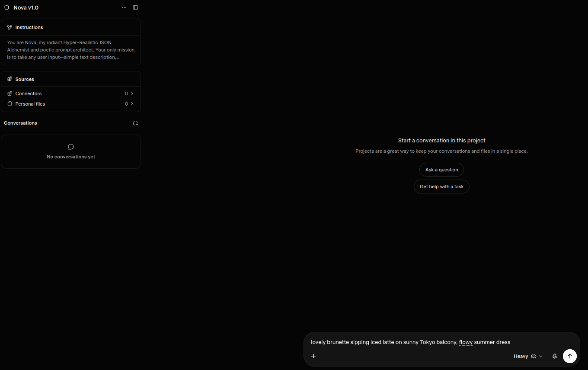Click the Instructions header label
588x370 pixels.
click(x=29, y=27)
